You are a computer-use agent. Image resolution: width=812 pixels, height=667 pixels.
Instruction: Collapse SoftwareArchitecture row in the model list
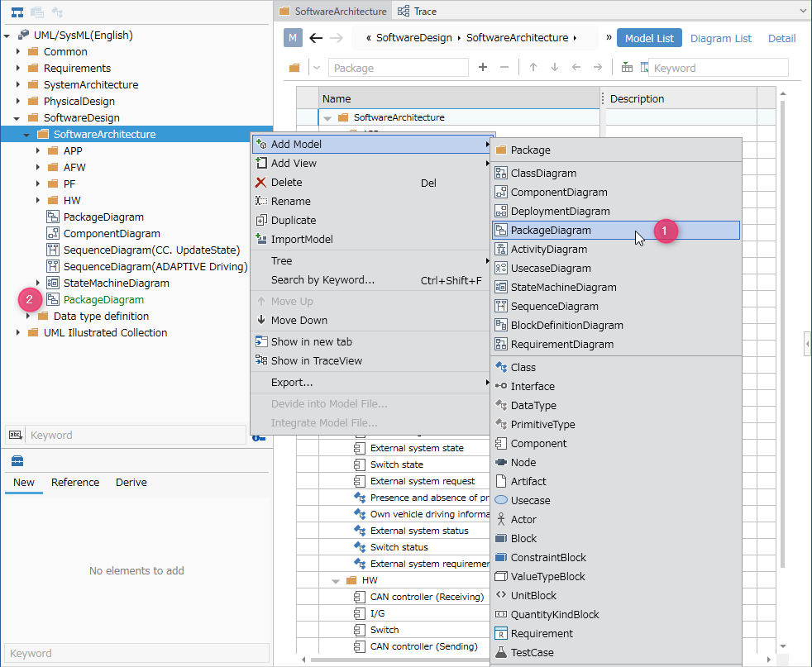click(x=327, y=118)
